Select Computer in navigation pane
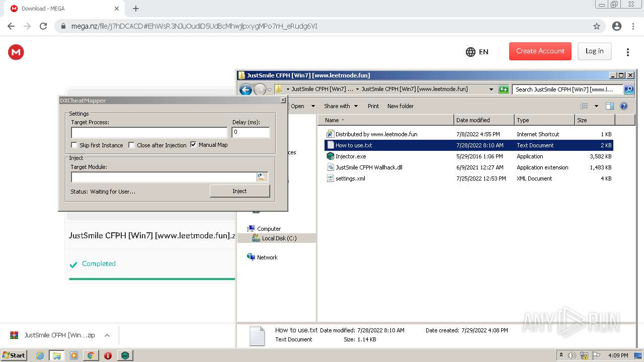644x362 pixels. (269, 229)
